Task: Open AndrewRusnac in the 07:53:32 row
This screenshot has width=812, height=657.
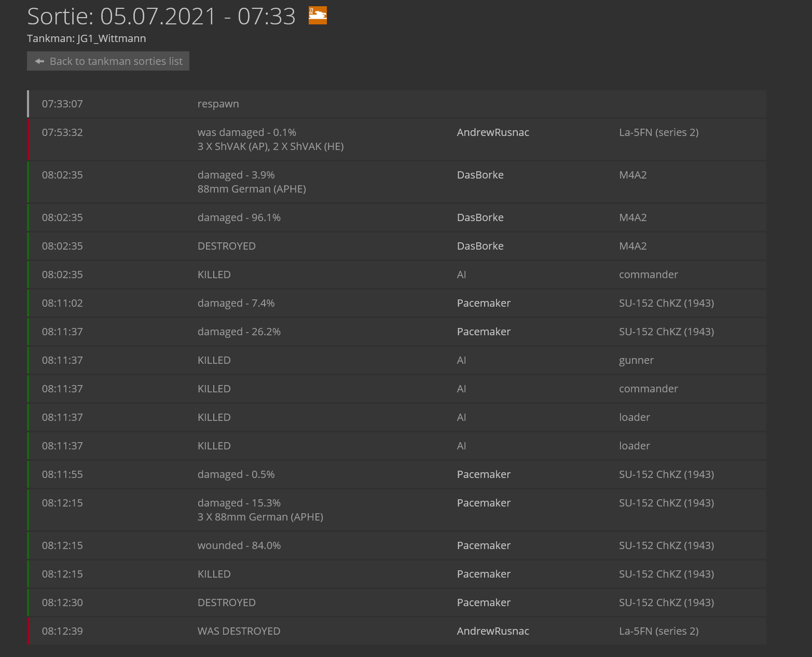Action: click(493, 132)
